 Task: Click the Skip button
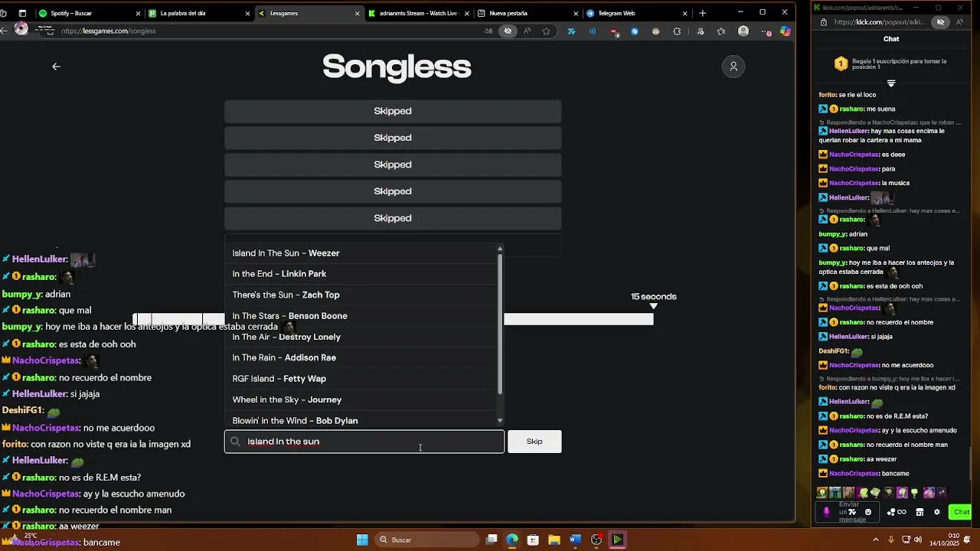[x=534, y=442]
